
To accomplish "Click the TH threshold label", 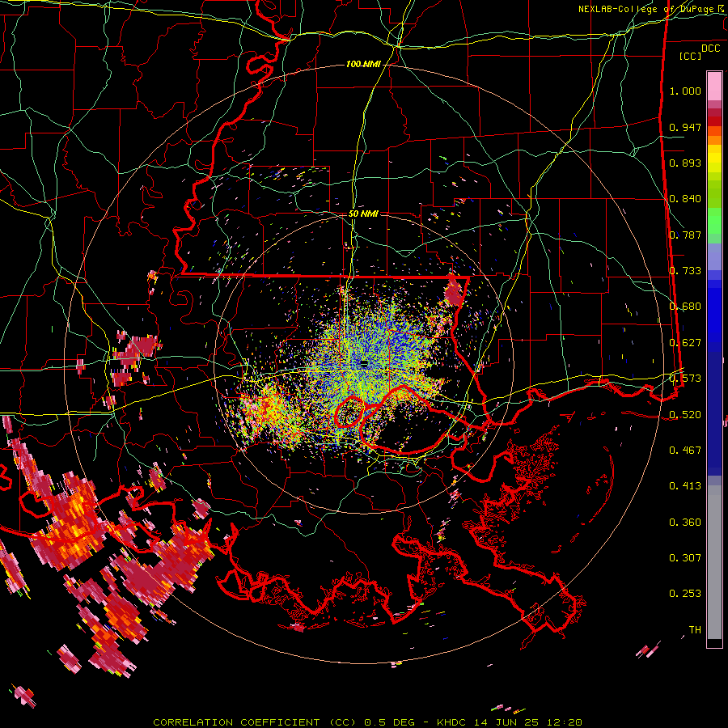I will coord(695,630).
